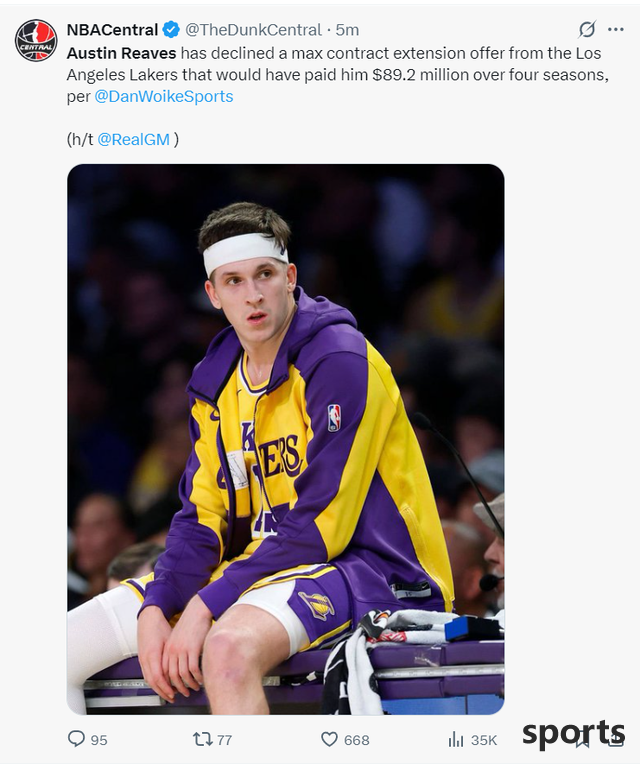The width and height of the screenshot is (640, 764).
Task: Click the 95 replies count
Action: 99,740
